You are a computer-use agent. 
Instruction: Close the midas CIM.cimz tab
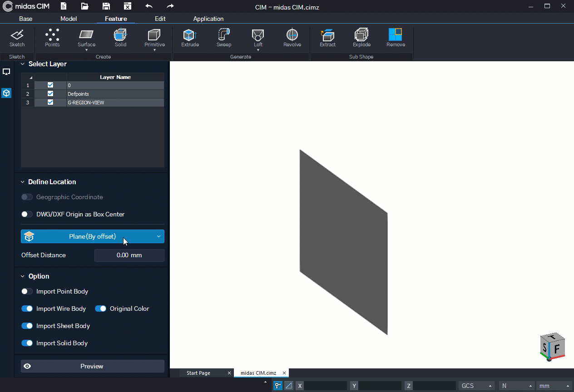pos(284,373)
